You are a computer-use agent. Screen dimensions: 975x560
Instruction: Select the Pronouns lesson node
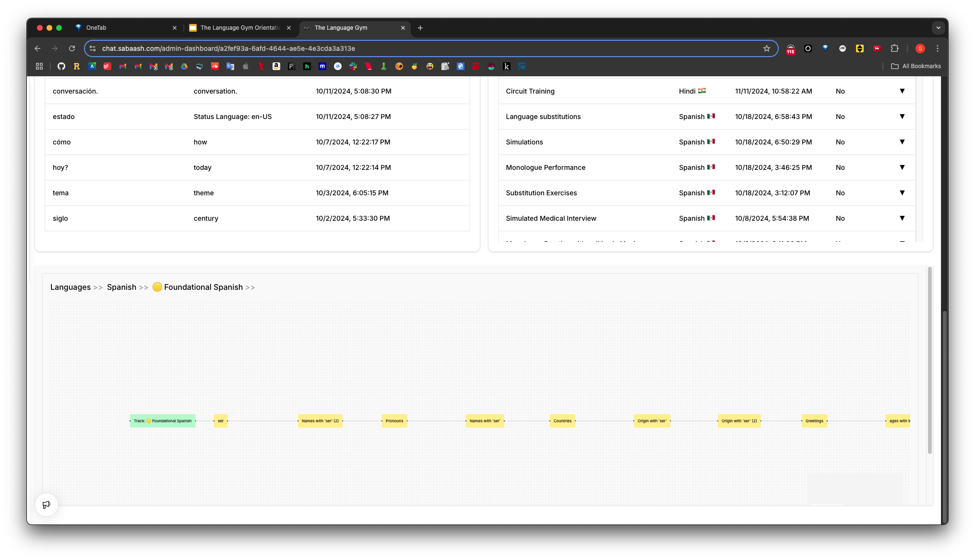394,421
